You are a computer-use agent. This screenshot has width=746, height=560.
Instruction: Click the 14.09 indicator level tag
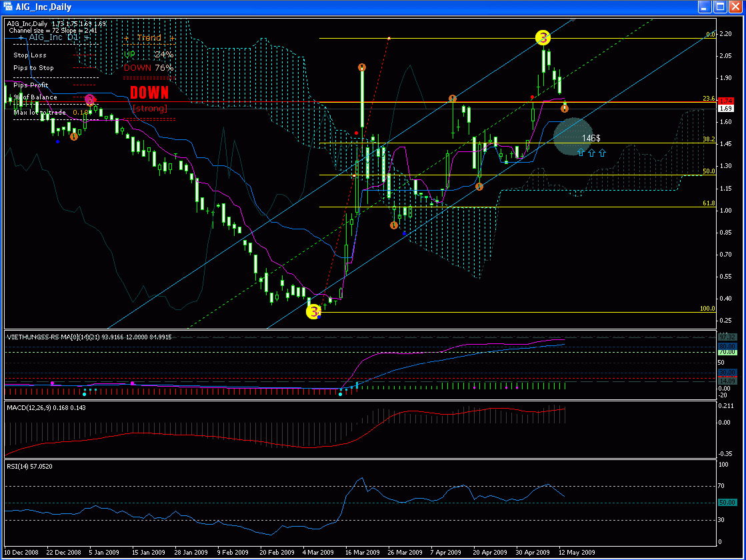(x=727, y=381)
